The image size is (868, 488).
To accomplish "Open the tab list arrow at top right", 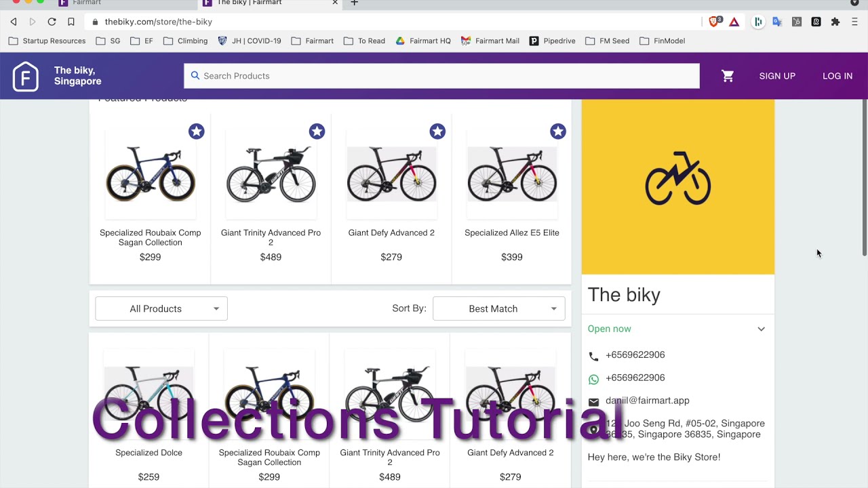I will [x=854, y=3].
